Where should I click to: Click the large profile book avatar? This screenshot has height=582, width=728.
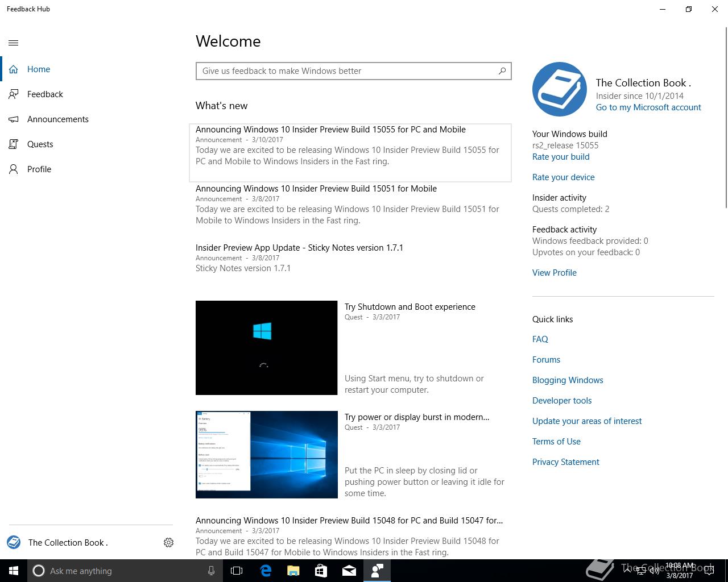(x=560, y=89)
